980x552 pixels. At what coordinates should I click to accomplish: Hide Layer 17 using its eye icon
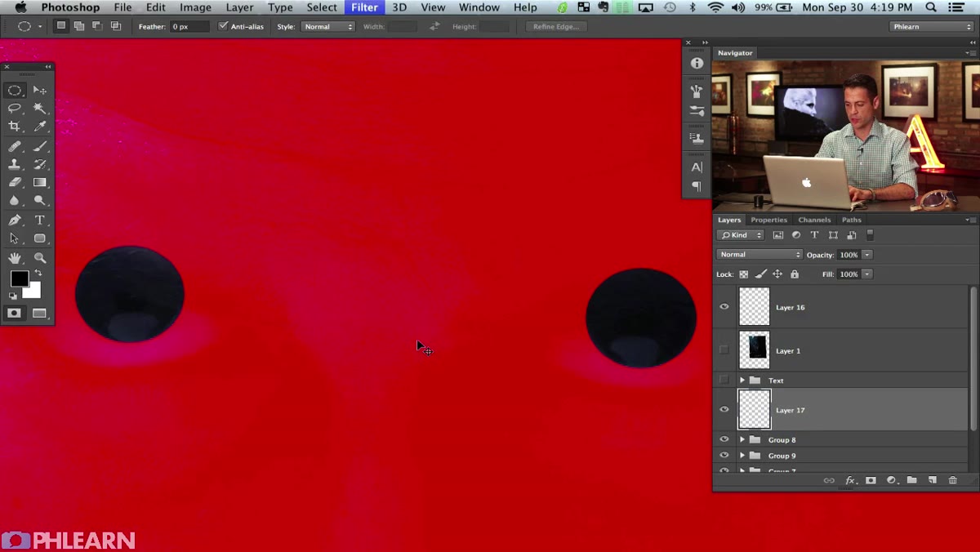pyautogui.click(x=724, y=410)
